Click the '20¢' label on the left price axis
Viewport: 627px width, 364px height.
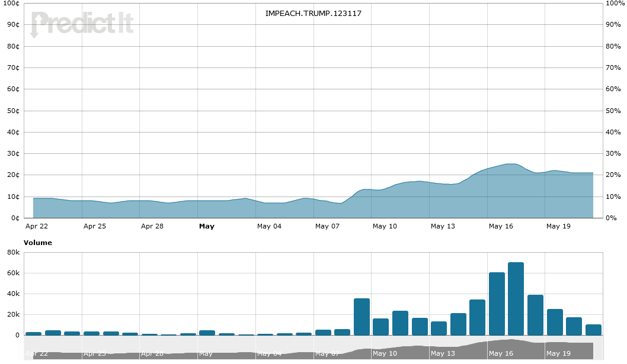pos(13,175)
